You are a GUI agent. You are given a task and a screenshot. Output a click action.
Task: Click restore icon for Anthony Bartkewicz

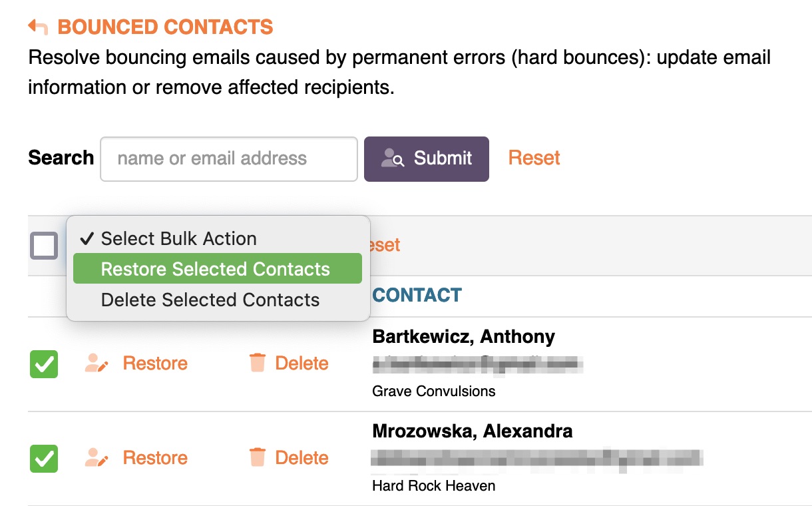97,364
